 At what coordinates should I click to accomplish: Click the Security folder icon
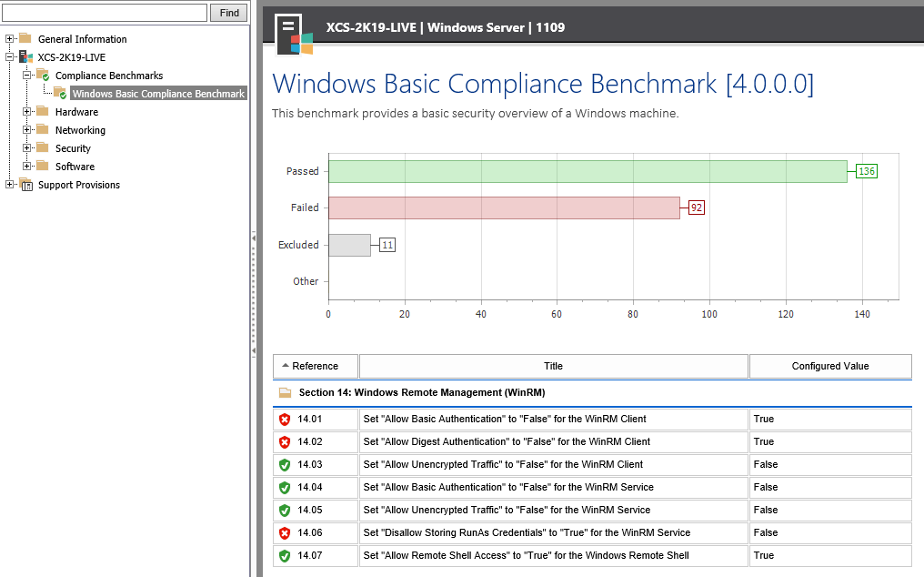(43, 147)
